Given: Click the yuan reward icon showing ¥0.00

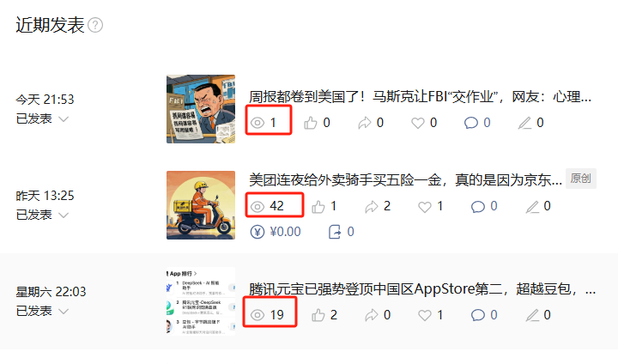Looking at the screenshot, I should 257,232.
